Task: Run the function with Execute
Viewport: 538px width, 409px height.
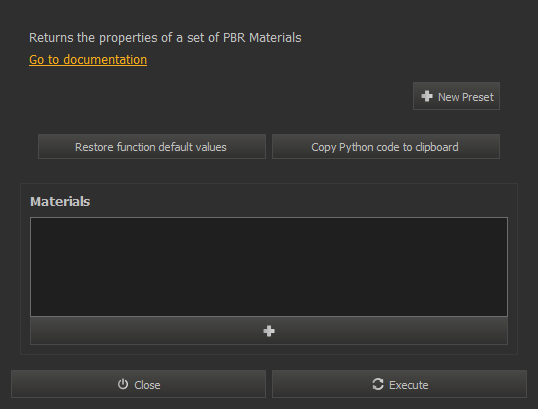Action: pos(399,384)
